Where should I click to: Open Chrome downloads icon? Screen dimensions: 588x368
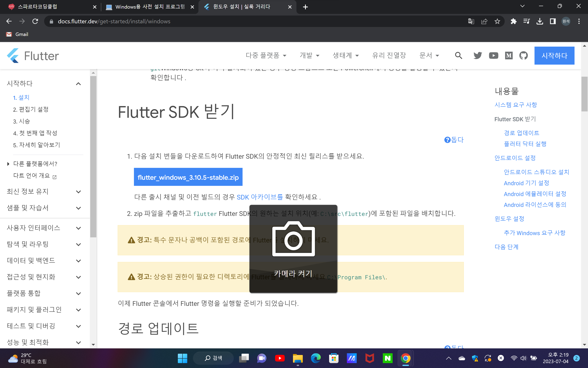pyautogui.click(x=540, y=21)
